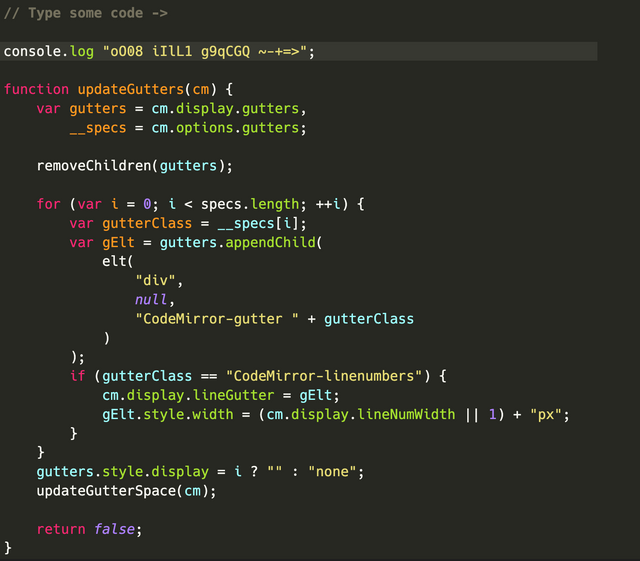This screenshot has height=561, width=640.
Task: Click "appendChild(" method call
Action: [274, 242]
